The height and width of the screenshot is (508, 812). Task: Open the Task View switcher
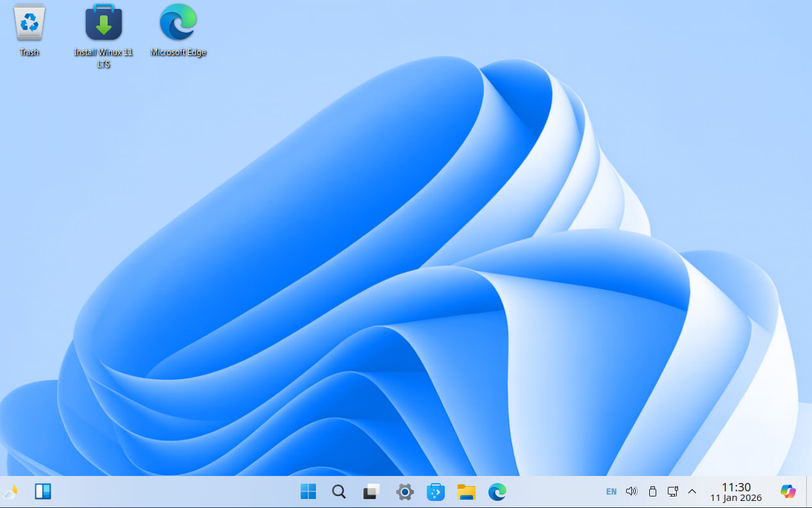[x=371, y=491]
